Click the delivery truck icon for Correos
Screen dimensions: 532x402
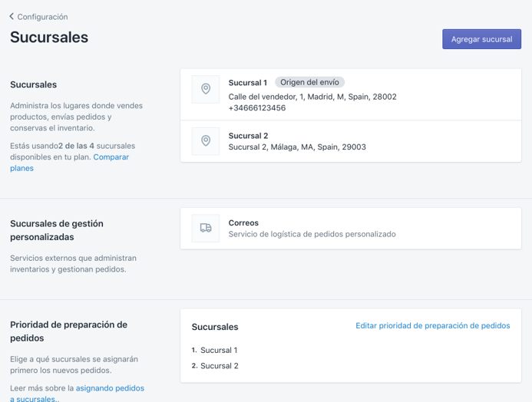coord(205,228)
